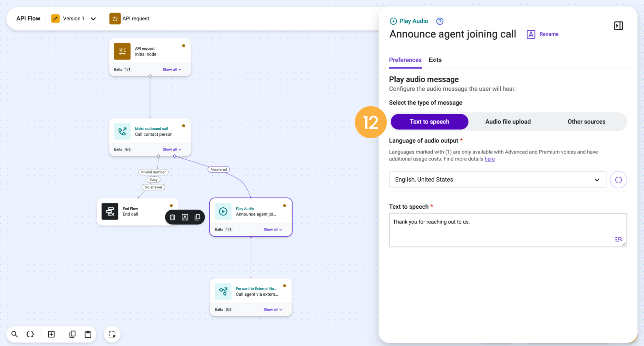Expand Show all on Play Audio node

273,229
